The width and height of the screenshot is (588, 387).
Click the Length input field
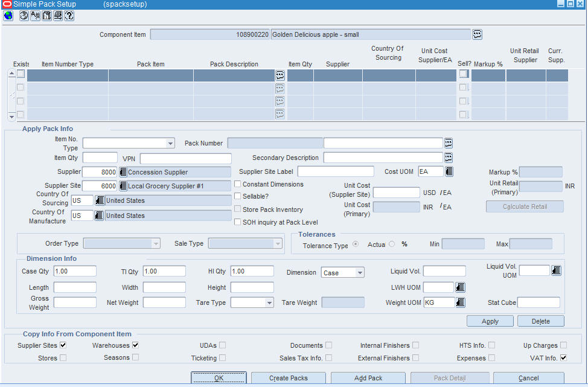pyautogui.click(x=75, y=287)
